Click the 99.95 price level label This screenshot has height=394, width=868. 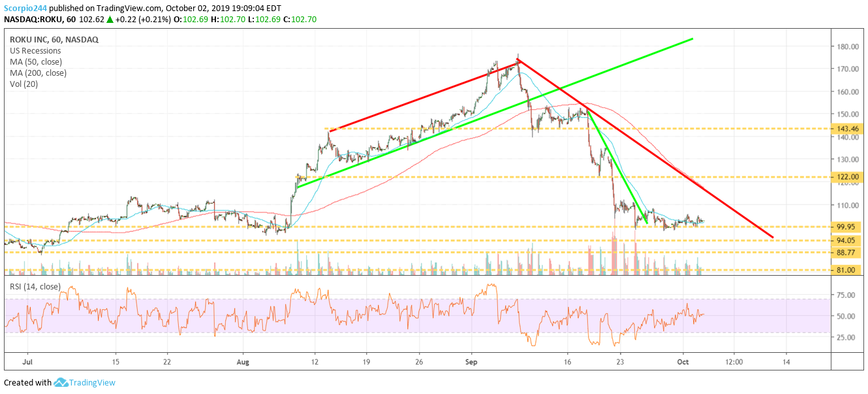pyautogui.click(x=846, y=227)
